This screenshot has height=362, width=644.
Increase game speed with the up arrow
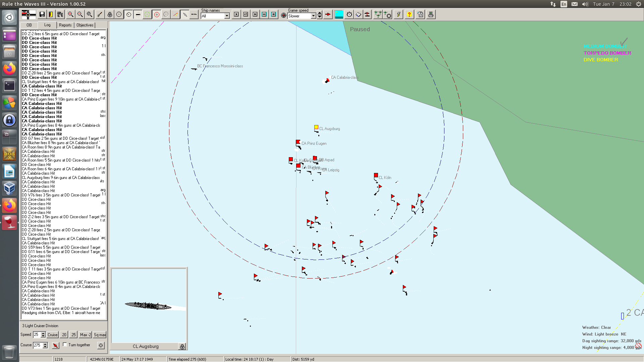(x=320, y=13)
